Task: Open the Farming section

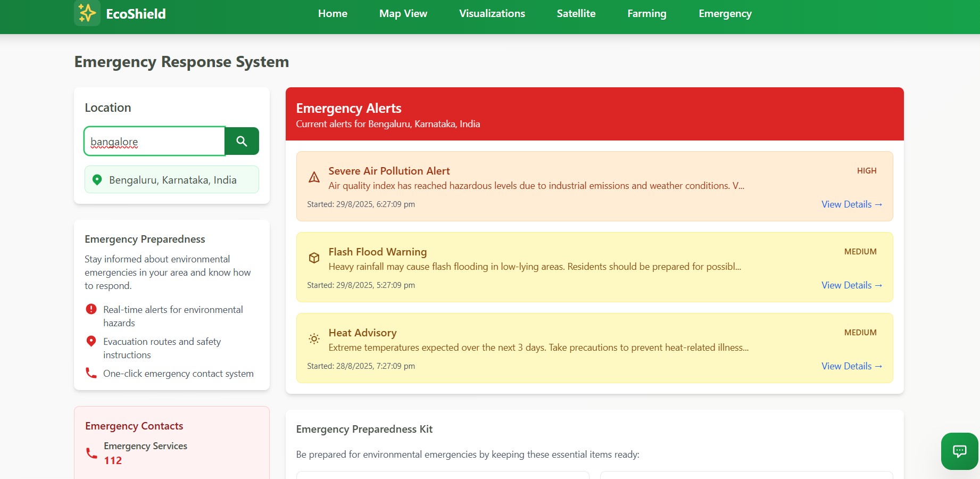Action: click(647, 14)
